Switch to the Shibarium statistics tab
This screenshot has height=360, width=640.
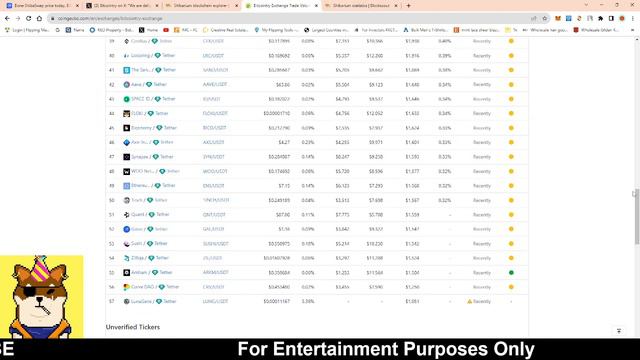click(361, 6)
